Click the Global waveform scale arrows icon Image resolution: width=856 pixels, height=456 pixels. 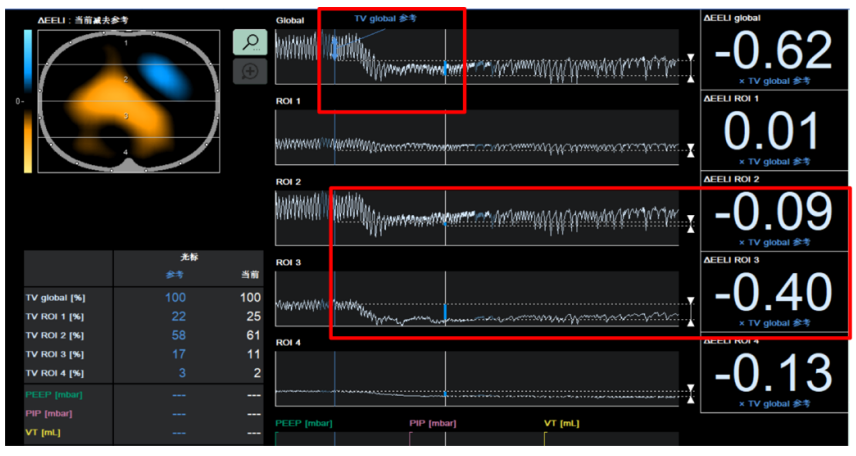pos(691,68)
